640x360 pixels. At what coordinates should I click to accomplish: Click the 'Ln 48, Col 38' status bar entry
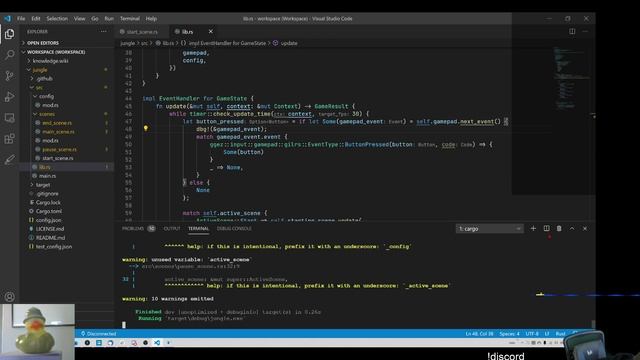point(479,334)
